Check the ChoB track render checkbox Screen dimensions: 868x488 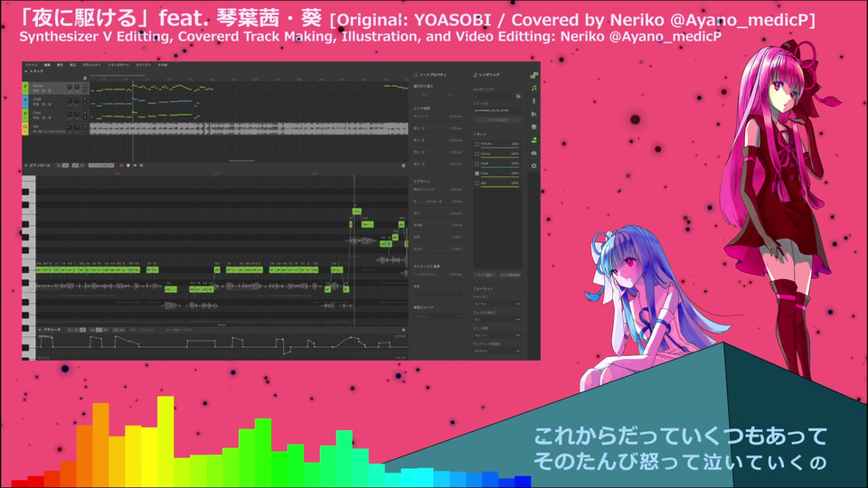click(x=476, y=164)
